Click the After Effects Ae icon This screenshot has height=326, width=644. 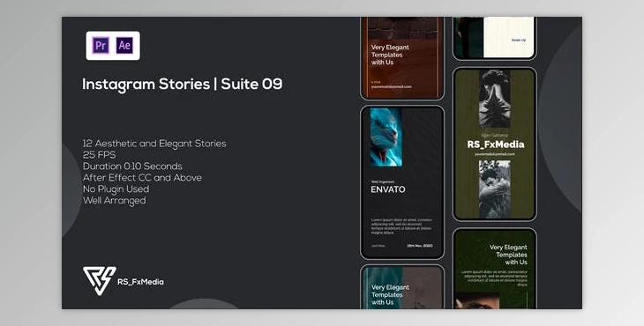(124, 46)
